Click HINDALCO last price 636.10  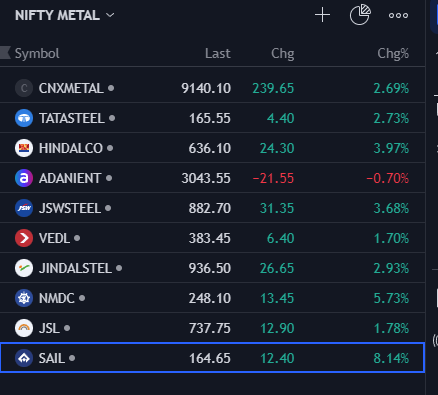click(210, 148)
